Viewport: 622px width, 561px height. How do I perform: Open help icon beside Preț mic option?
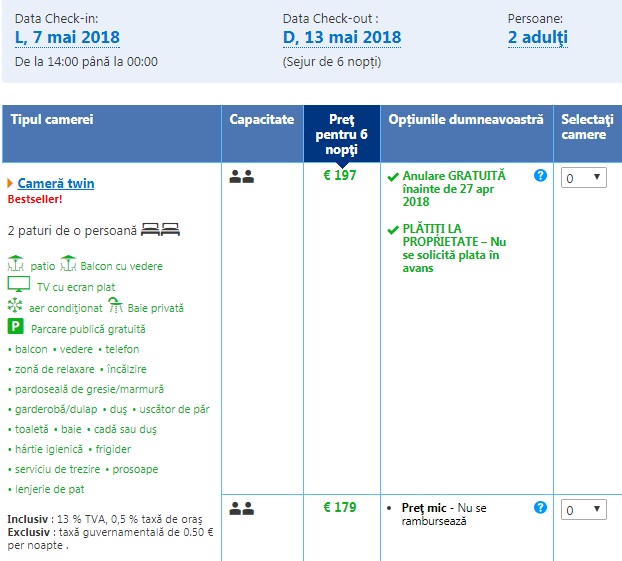click(x=541, y=508)
